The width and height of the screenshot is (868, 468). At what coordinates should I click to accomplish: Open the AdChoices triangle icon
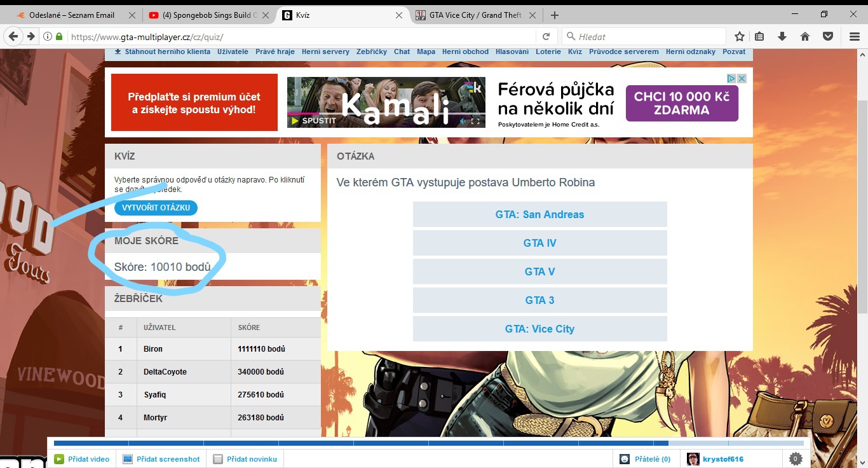click(732, 78)
